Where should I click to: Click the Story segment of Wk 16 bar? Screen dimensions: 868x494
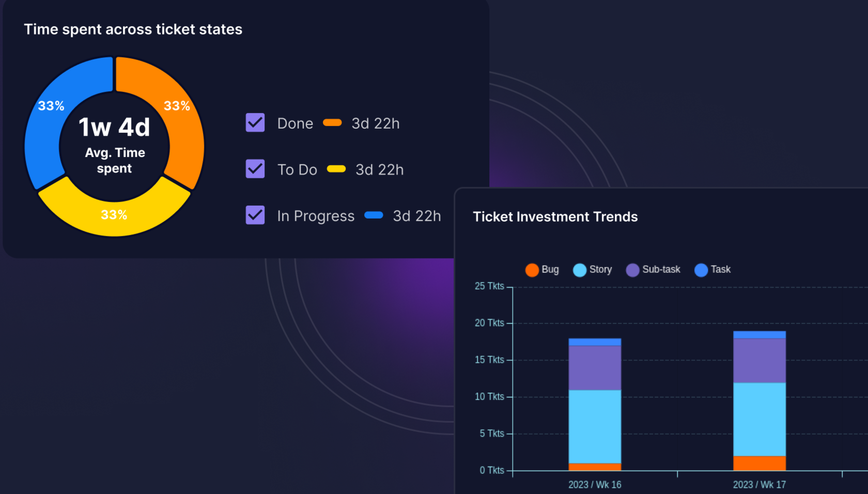click(595, 426)
